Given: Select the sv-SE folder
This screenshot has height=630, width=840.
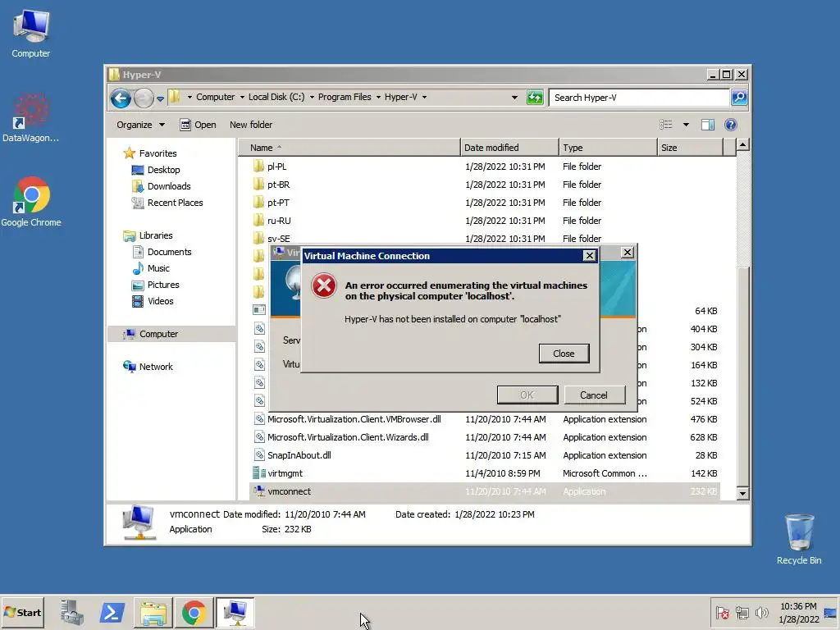Looking at the screenshot, I should [485, 239].
